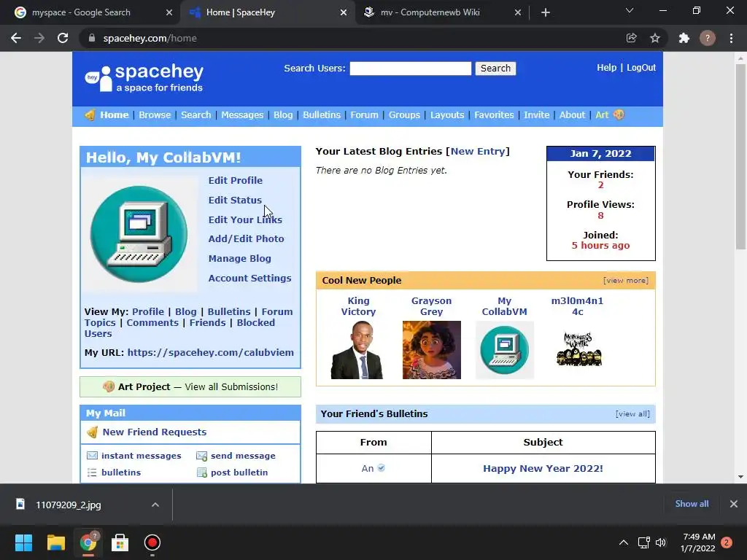Open Account Settings link
Screen dimensions: 747x560
click(249, 278)
